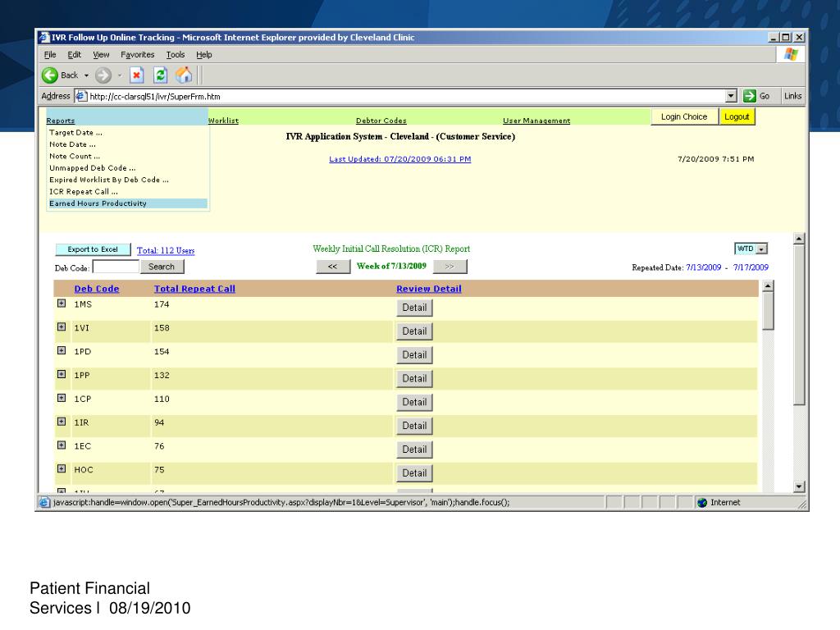The image size is (840, 630).
Task: Select Earned Hours Productivity report
Action: tap(98, 203)
